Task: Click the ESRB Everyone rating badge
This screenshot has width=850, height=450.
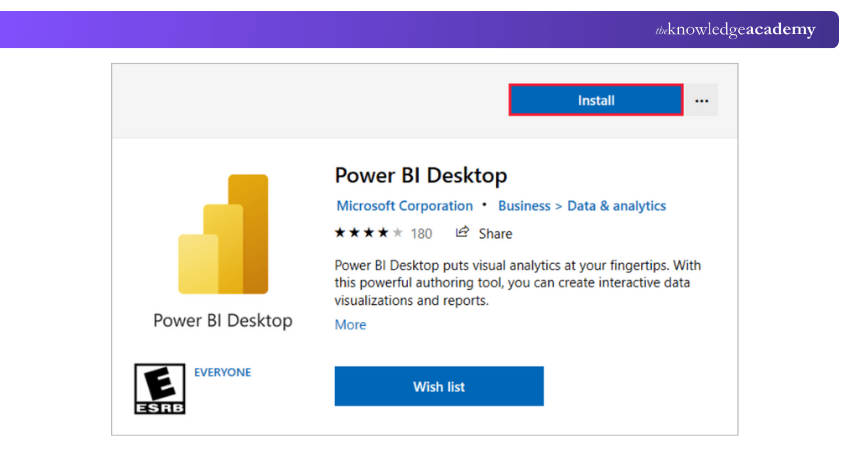Action: tap(159, 389)
